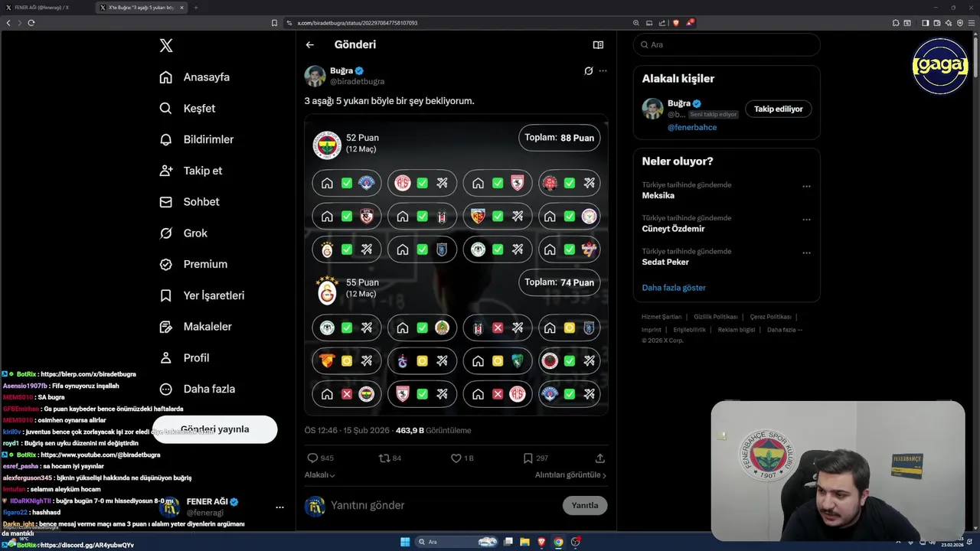Open the browser hamburger menu

(971, 23)
